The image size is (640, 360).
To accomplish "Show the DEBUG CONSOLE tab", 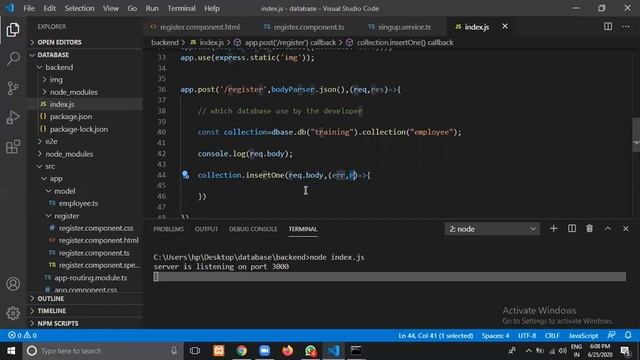I will [253, 229].
